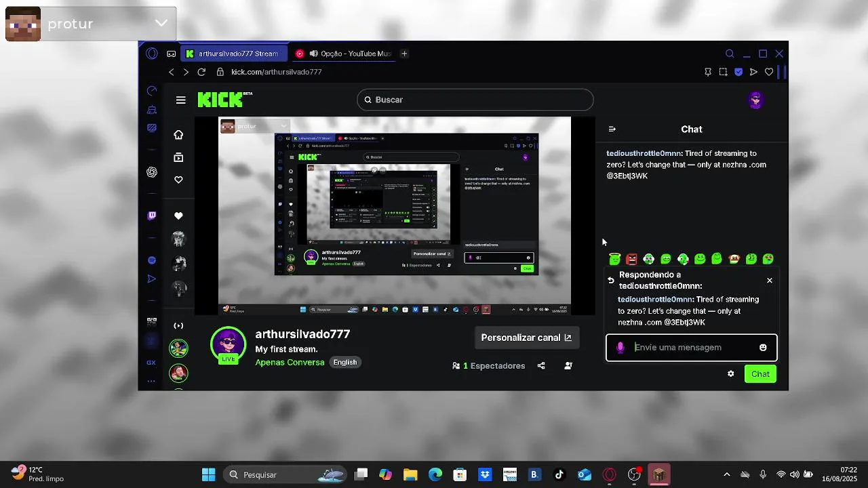868x488 pixels.
Task: Click the Espectadores viewer count
Action: coord(489,366)
